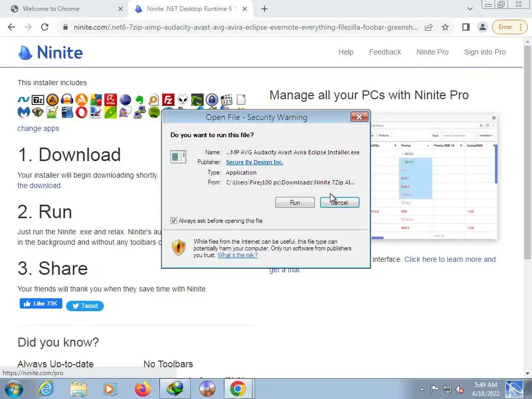Click the change apps link
This screenshot has width=532, height=399.
click(x=38, y=129)
